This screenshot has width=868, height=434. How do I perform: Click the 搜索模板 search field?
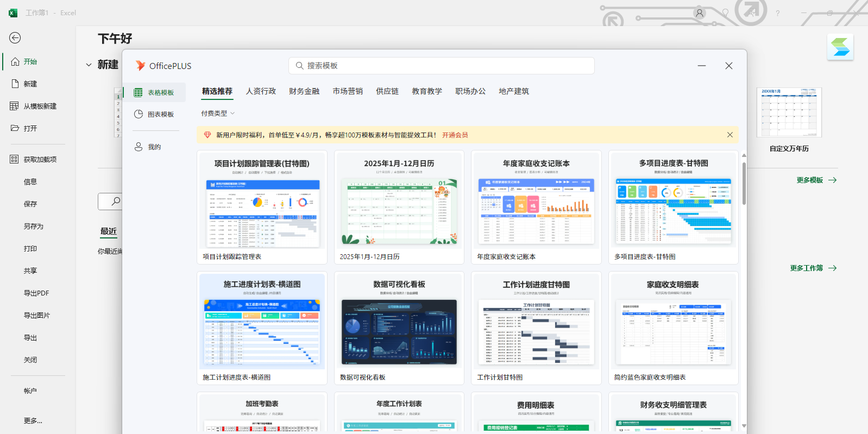point(441,66)
